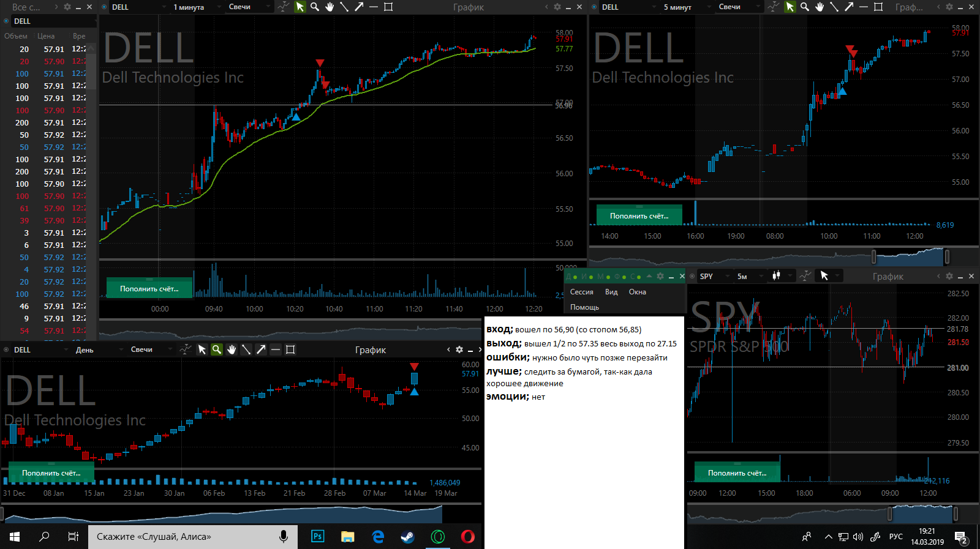Select the rectangle tool in DELL 1-minute chart
The height and width of the screenshot is (549, 980).
[x=388, y=7]
